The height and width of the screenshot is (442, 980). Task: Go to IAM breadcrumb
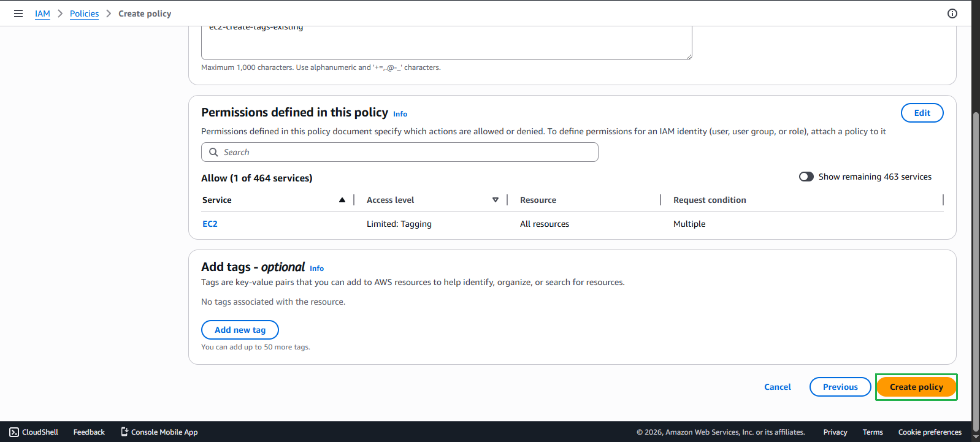tap(42, 13)
